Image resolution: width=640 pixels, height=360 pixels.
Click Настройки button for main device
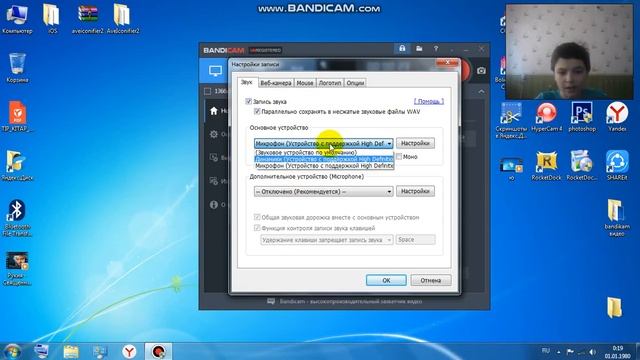click(415, 143)
